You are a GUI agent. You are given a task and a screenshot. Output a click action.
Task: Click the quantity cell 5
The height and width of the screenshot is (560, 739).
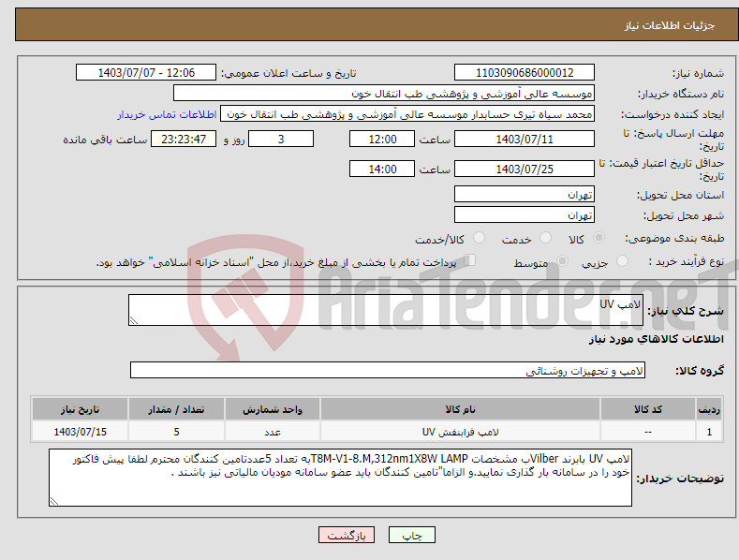(176, 432)
